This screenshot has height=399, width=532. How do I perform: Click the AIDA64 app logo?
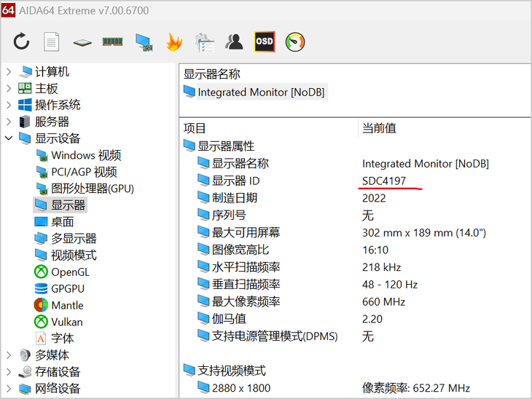point(8,10)
